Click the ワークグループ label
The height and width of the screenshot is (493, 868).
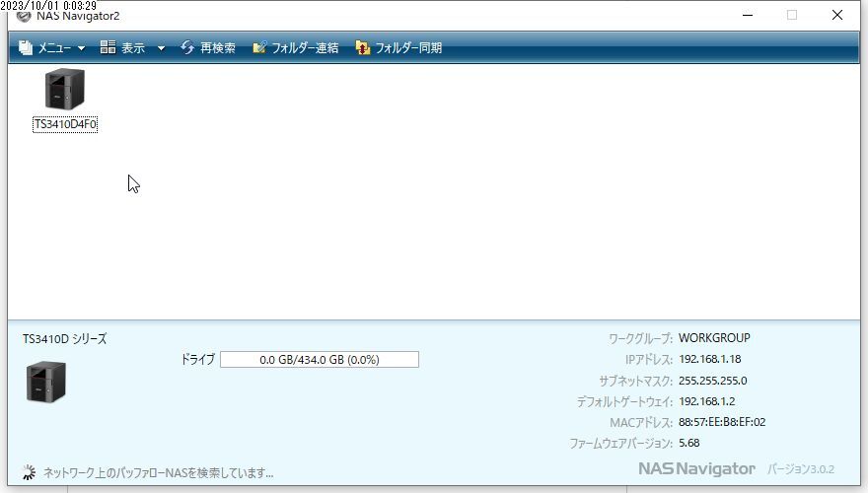(640, 338)
